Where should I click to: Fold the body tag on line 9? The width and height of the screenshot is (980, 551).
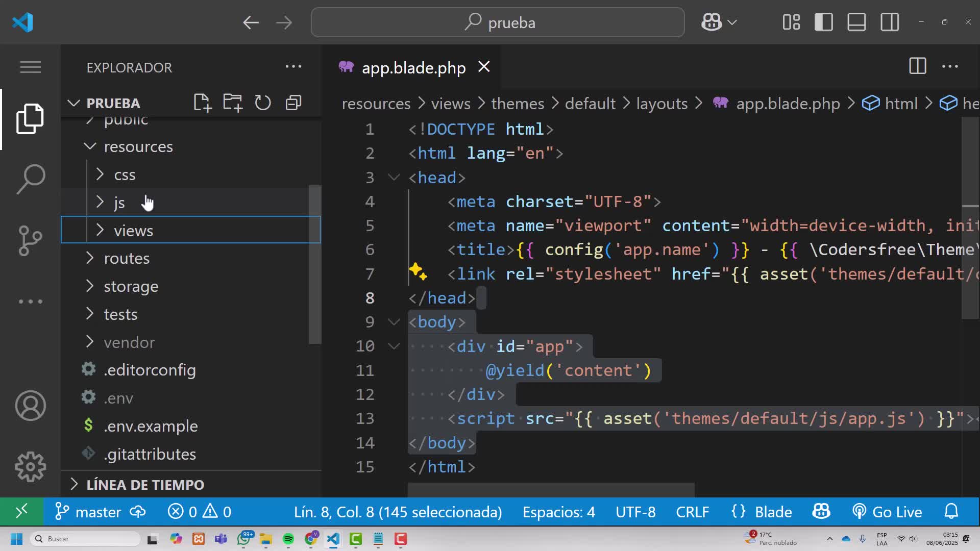click(394, 322)
